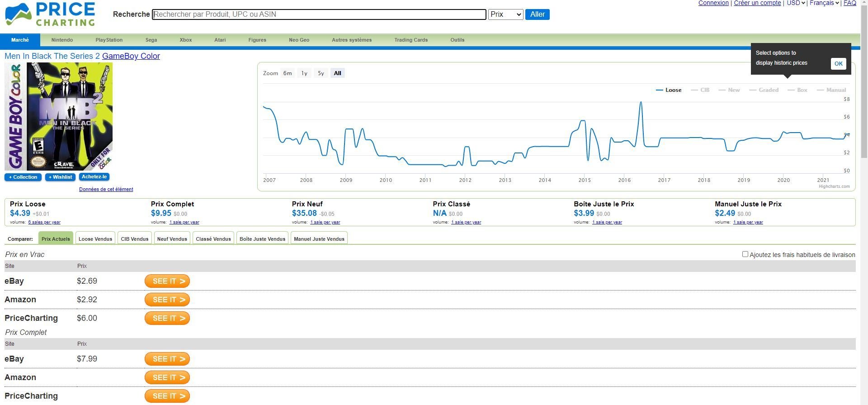Add game with the + Wishlist button
868x405 pixels.
click(60, 177)
